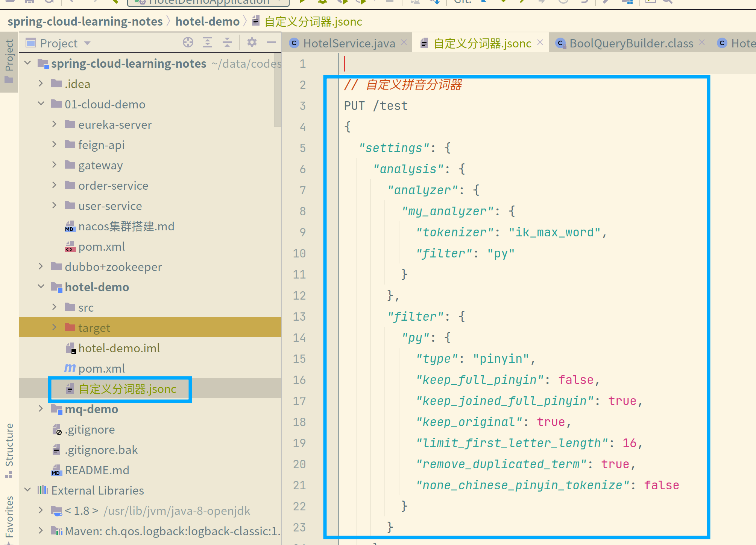Click the Expand All icon in Project panel

pos(208,43)
